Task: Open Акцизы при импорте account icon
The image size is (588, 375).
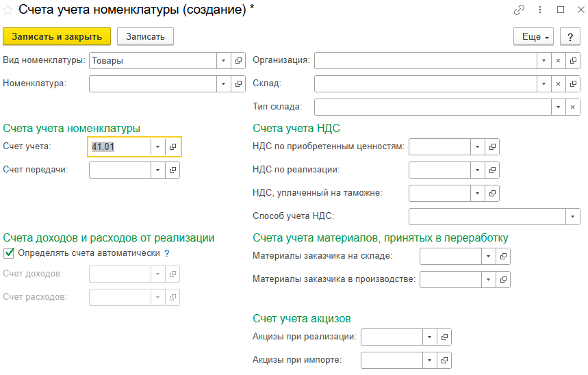Action: 444,360
